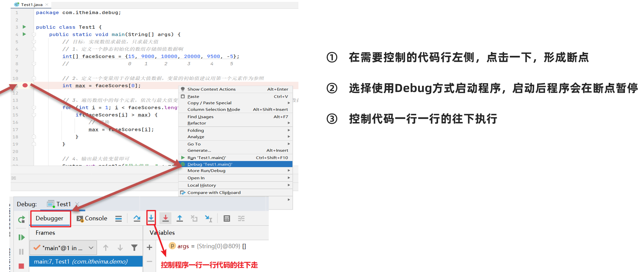Toggle the breakpoint on line 11
This screenshot has height=272, width=644.
(x=25, y=85)
